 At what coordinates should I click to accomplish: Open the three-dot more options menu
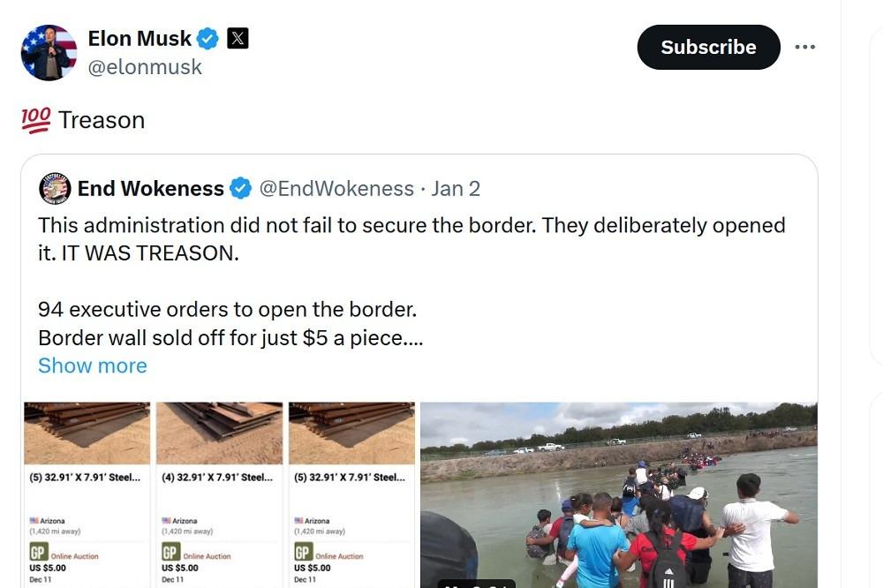click(x=805, y=47)
